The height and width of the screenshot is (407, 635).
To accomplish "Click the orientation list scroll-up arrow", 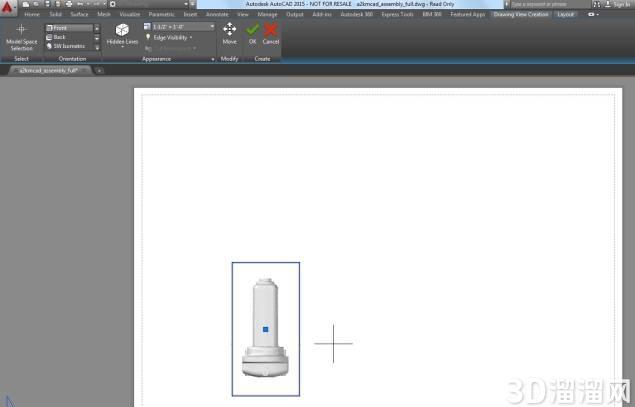I will [x=97, y=28].
